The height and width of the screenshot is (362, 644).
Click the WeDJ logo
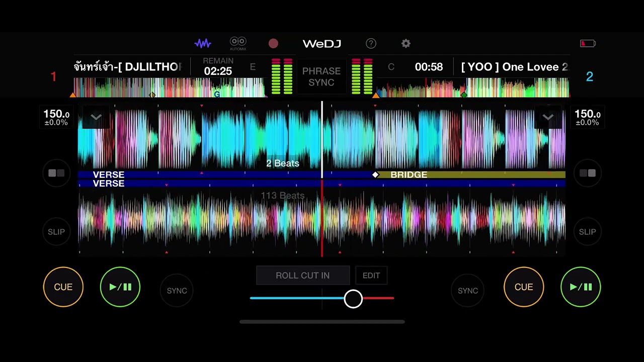[322, 44]
